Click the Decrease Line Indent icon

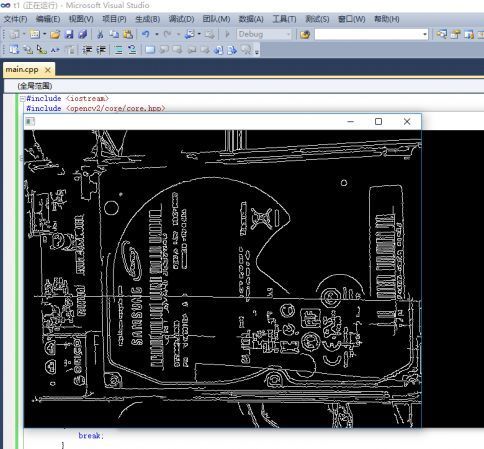click(x=87, y=50)
